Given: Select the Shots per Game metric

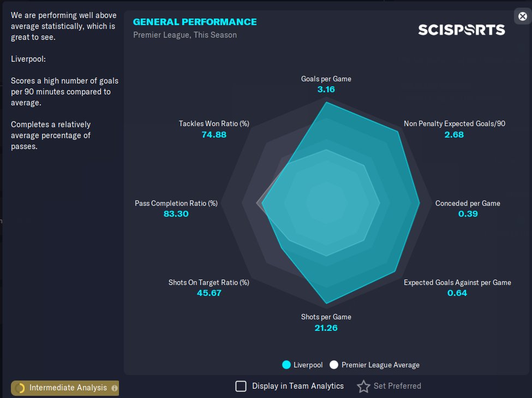Looking at the screenshot, I should pos(326,317).
